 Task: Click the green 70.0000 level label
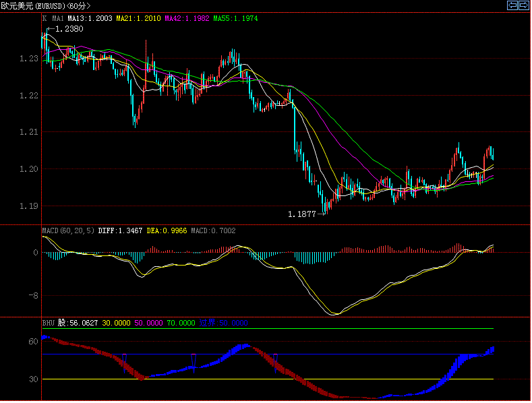(181, 323)
